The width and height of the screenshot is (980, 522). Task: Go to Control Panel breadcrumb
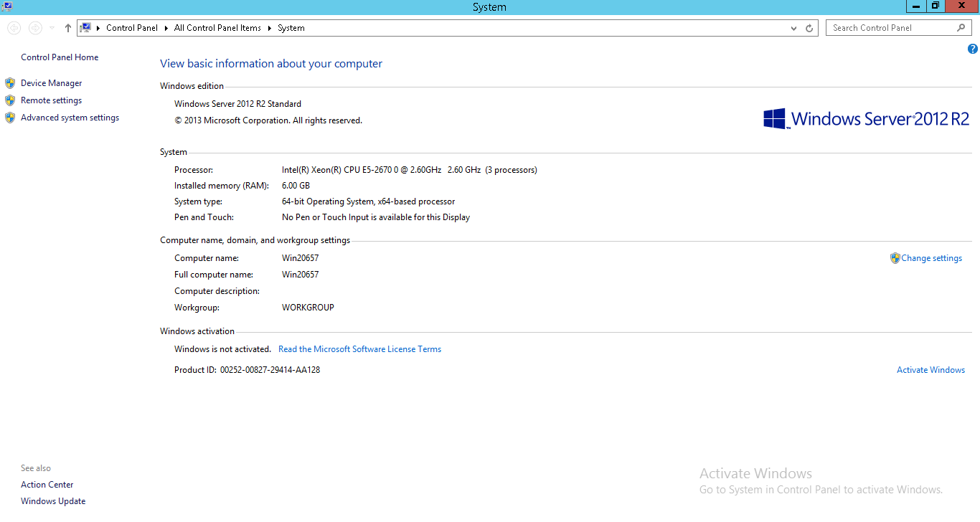[131, 28]
